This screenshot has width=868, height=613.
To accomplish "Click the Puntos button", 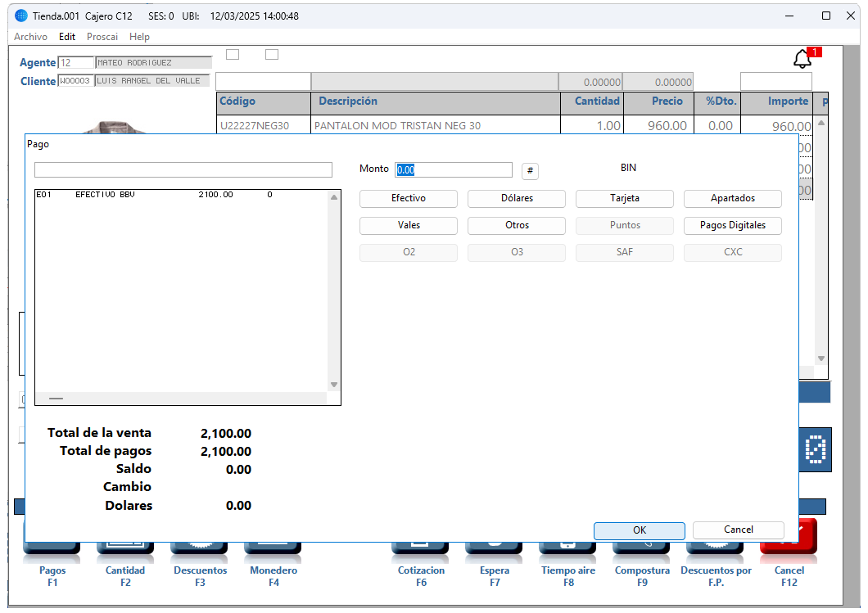I will 625,226.
